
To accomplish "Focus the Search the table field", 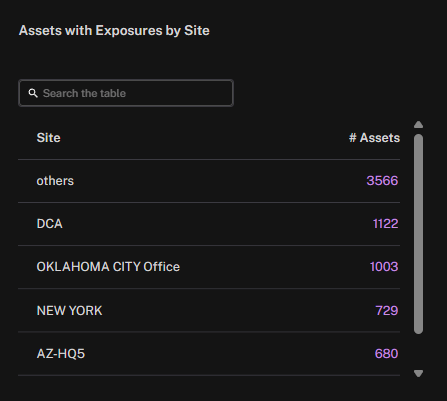I will 126,93.
